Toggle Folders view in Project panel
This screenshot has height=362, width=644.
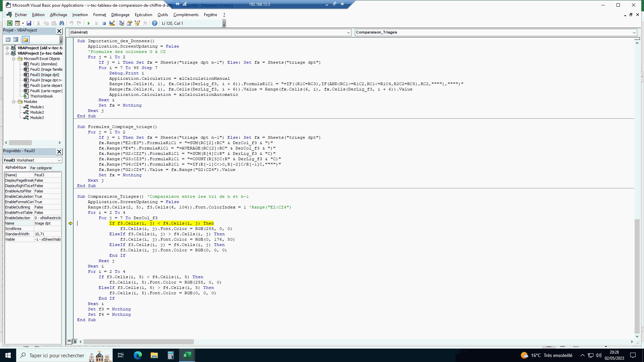click(x=25, y=40)
